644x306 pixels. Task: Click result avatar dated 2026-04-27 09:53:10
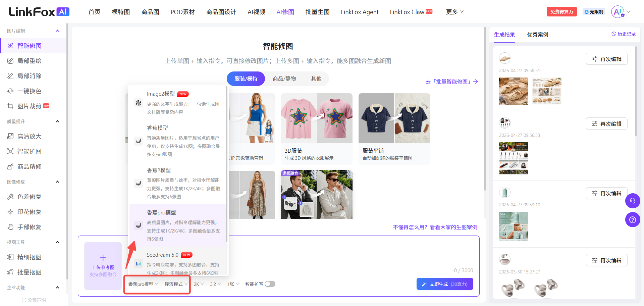(505, 193)
